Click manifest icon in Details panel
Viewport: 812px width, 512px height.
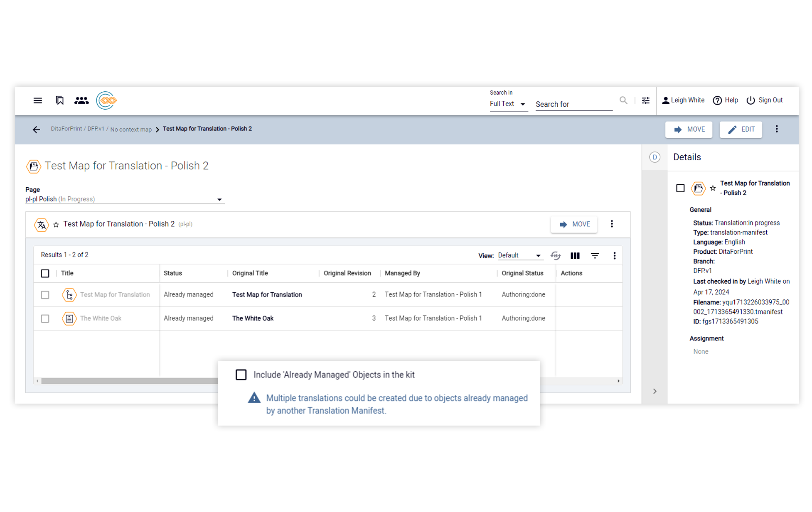[x=698, y=188]
